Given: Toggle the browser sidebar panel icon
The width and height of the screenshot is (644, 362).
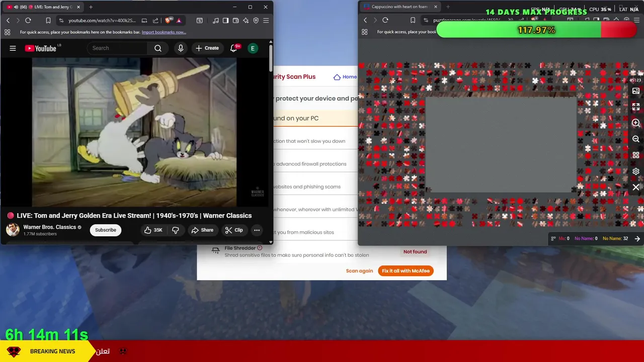Looking at the screenshot, I should coord(225,21).
